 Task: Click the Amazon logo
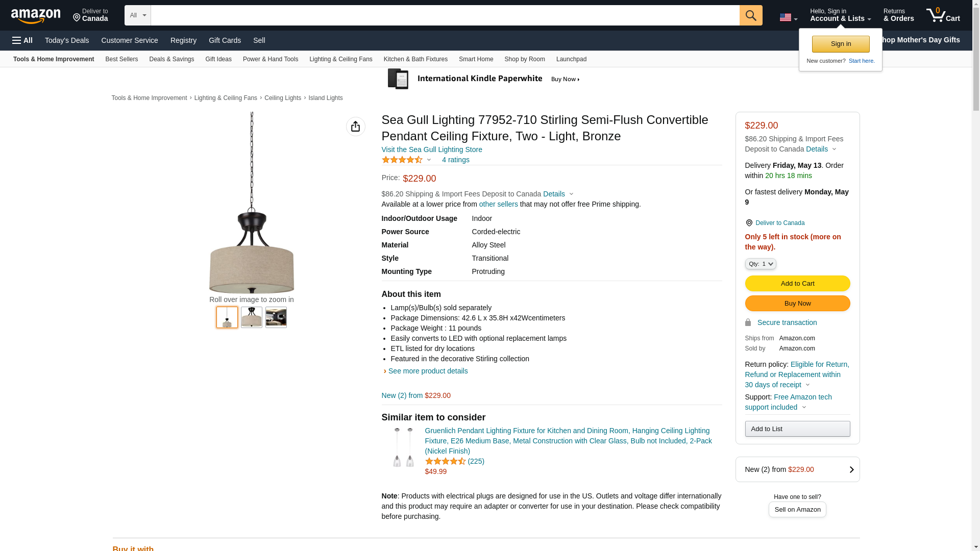click(36, 16)
